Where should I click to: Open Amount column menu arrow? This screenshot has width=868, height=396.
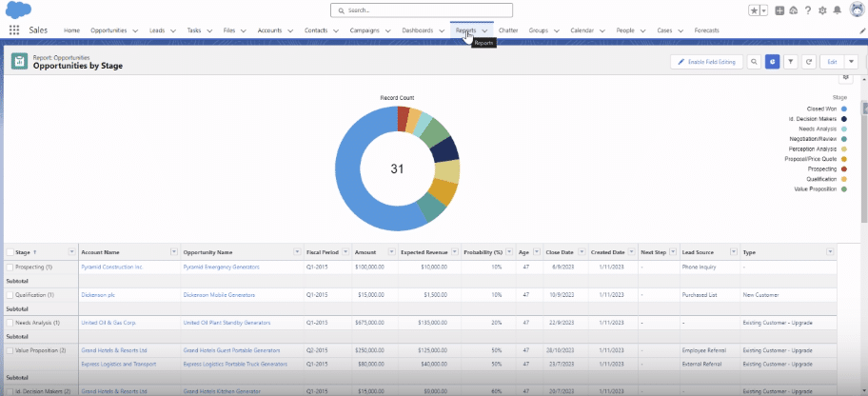coord(391,252)
